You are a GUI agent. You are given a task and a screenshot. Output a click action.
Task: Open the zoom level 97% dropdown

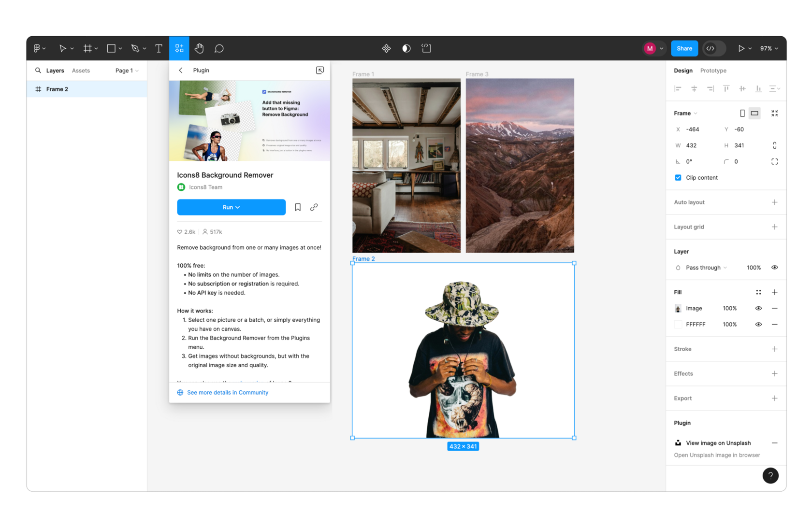point(769,48)
